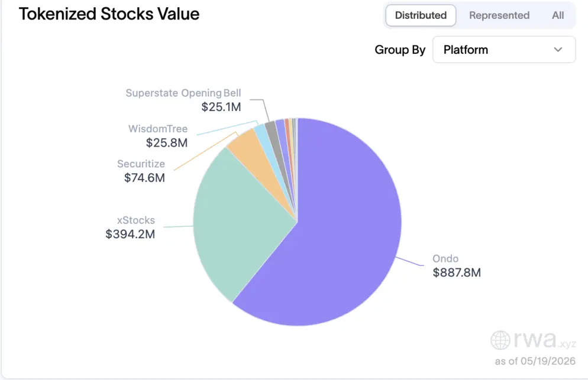The image size is (588, 380).
Task: Click the Group By label
Action: point(400,50)
